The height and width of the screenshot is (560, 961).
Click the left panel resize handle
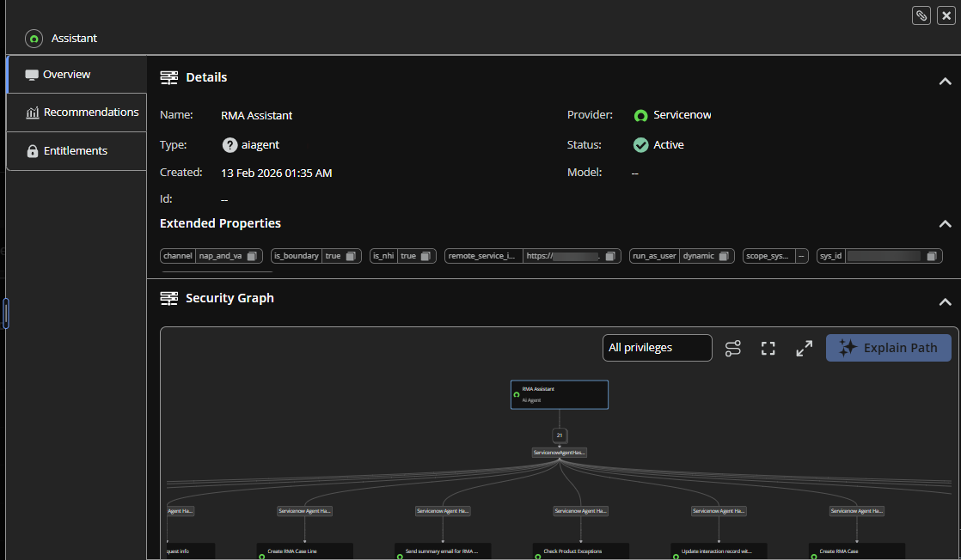tap(5, 313)
